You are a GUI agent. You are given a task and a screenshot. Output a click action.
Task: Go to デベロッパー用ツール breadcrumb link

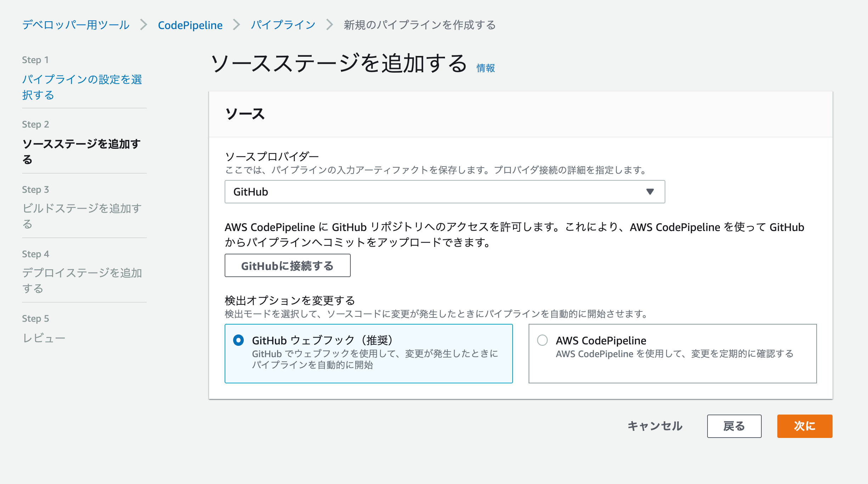pyautogui.click(x=75, y=24)
